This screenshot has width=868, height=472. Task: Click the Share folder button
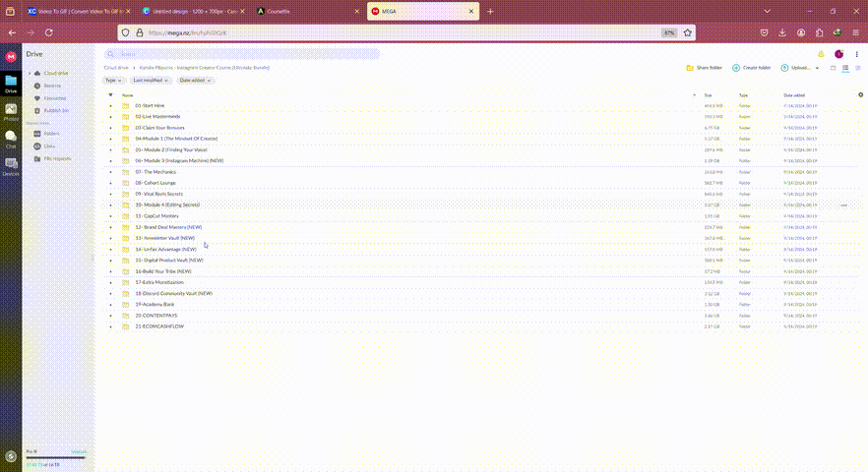pyautogui.click(x=705, y=68)
